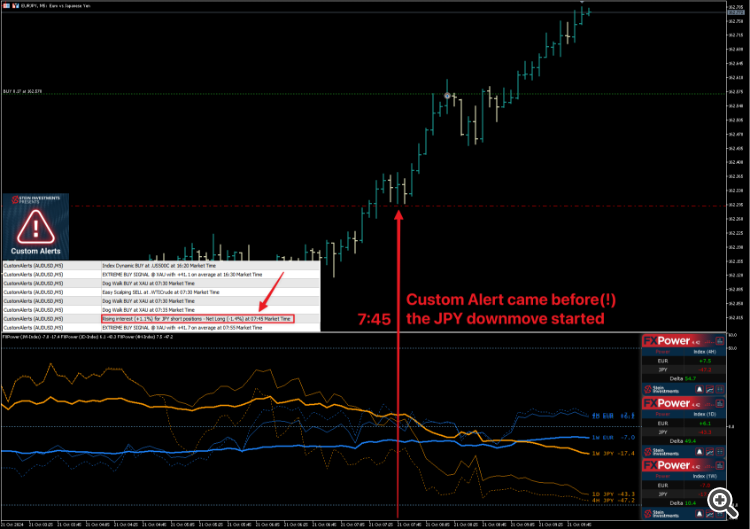
Task: Click the grid icon in the 4H FXPower panel
Action: [720, 389]
